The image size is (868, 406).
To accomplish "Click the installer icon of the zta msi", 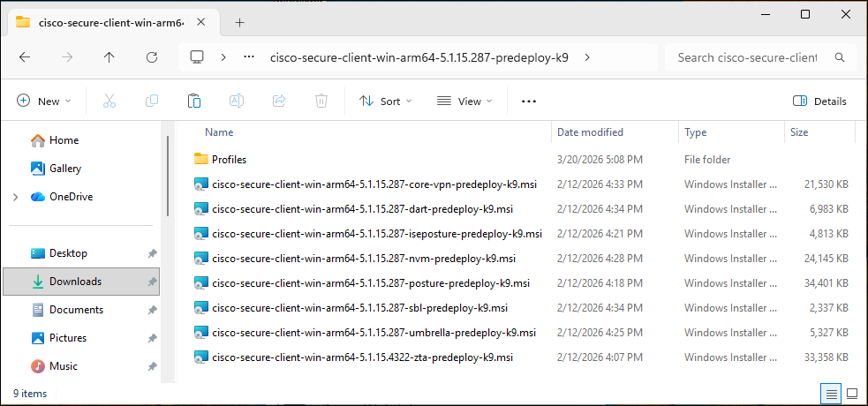I will 201,357.
